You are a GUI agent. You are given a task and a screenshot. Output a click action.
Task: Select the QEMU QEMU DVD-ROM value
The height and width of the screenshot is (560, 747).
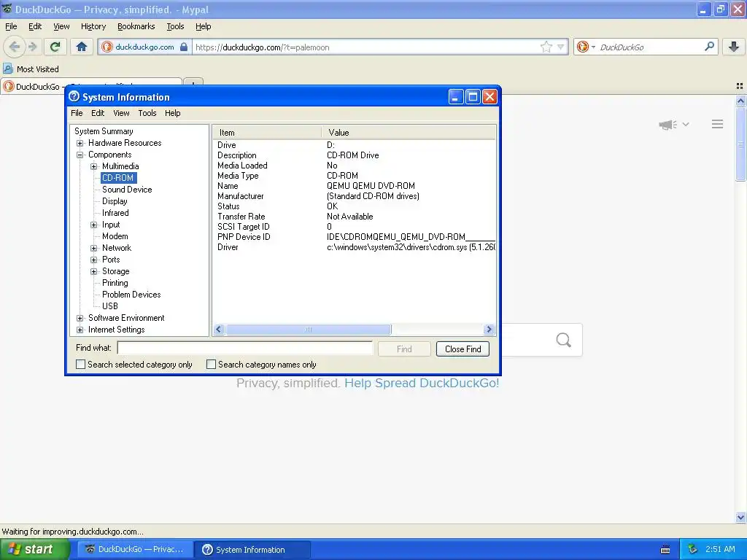(371, 186)
